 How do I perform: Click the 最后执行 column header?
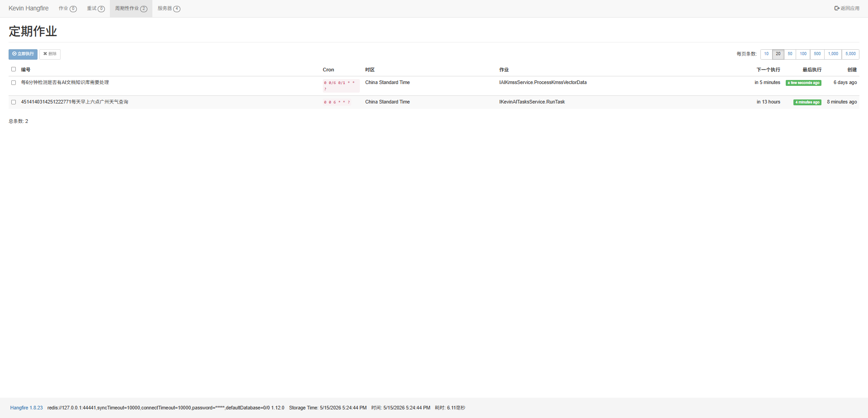(x=812, y=70)
